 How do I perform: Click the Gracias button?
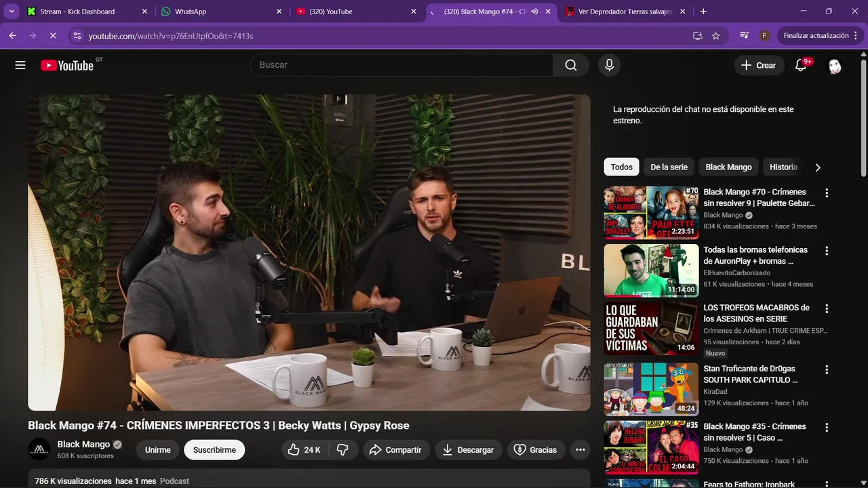pyautogui.click(x=535, y=449)
